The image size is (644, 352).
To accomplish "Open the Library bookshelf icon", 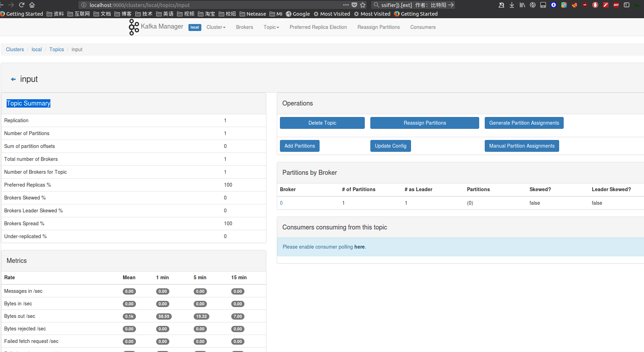I will coord(522,5).
